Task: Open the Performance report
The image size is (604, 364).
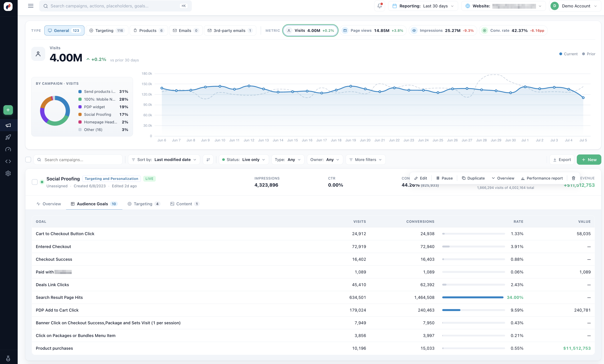Action: pyautogui.click(x=542, y=178)
